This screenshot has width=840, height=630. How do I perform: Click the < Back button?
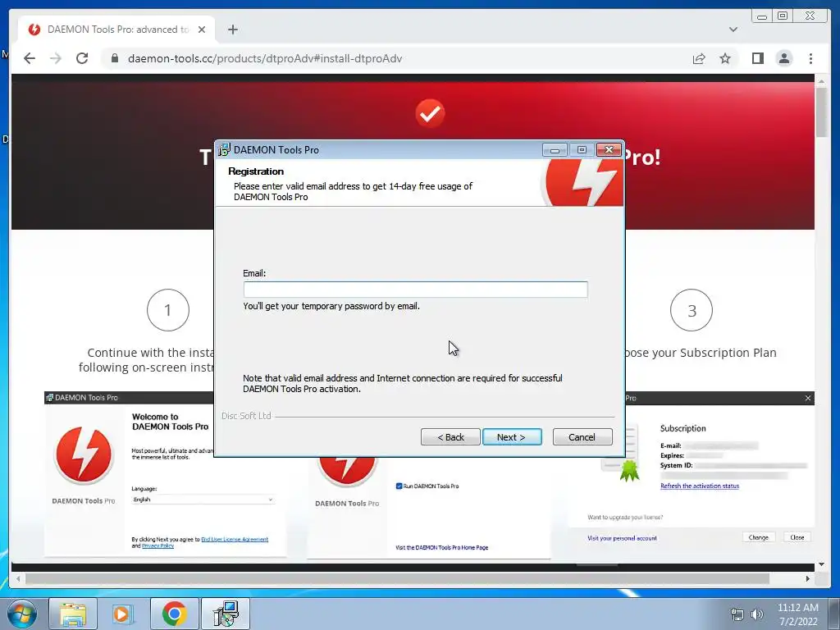(450, 437)
